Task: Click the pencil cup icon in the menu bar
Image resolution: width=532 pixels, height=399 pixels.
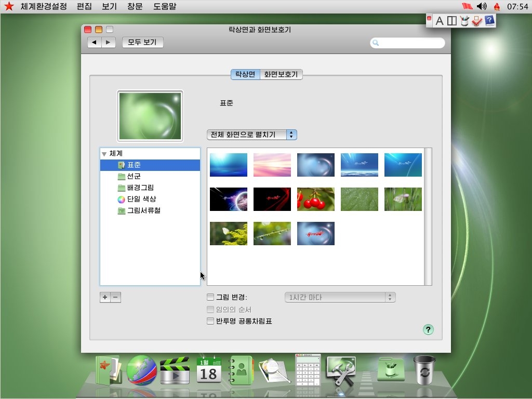Action: (x=463, y=21)
